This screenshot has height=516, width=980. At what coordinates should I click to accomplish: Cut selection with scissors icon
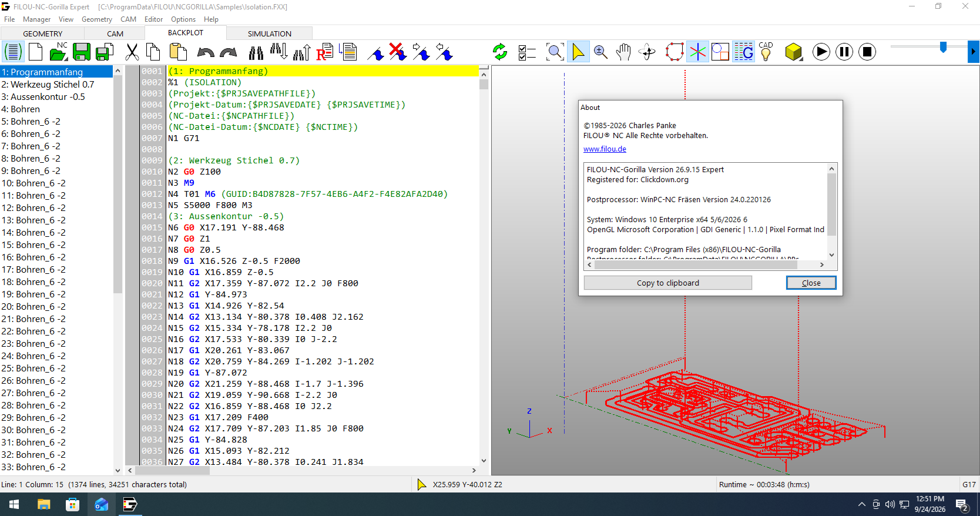(132, 52)
